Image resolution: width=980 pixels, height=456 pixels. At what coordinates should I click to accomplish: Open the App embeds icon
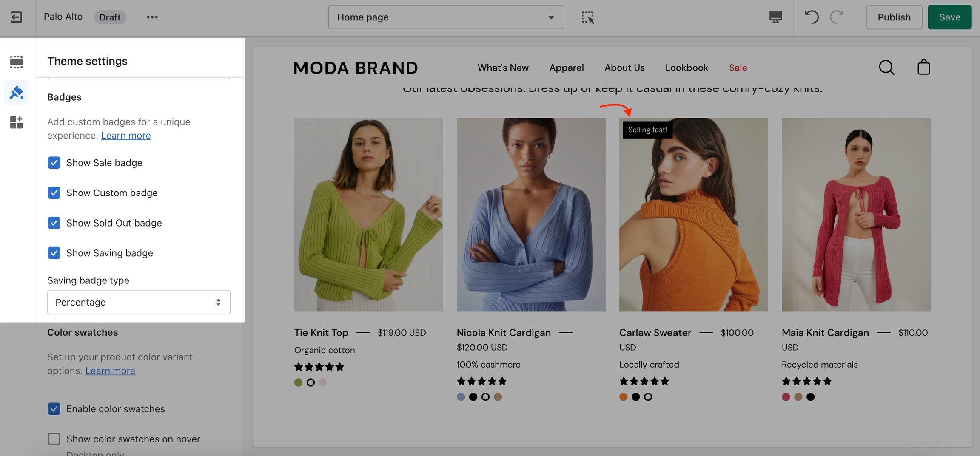pos(16,122)
